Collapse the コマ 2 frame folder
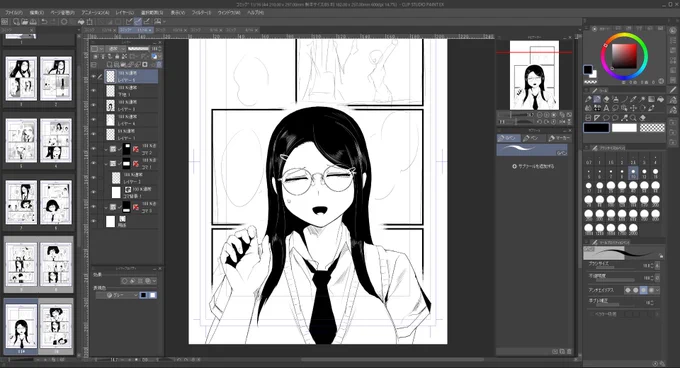 pos(106,149)
